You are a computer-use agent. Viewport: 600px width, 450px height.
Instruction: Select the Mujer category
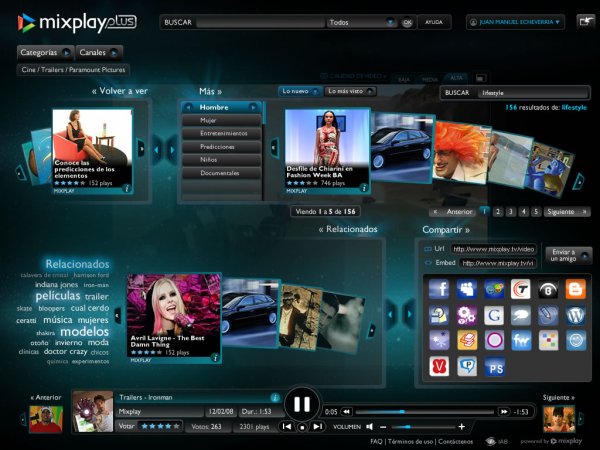pyautogui.click(x=222, y=121)
